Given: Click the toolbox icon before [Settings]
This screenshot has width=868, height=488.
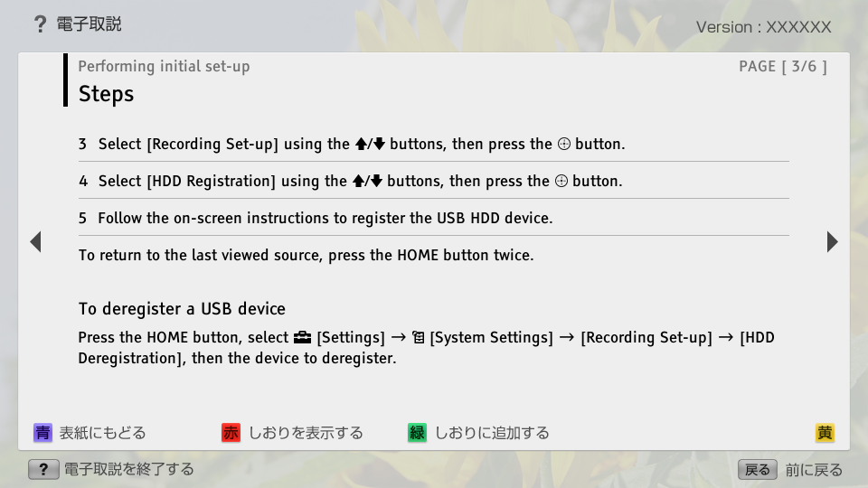Looking at the screenshot, I should (x=303, y=338).
